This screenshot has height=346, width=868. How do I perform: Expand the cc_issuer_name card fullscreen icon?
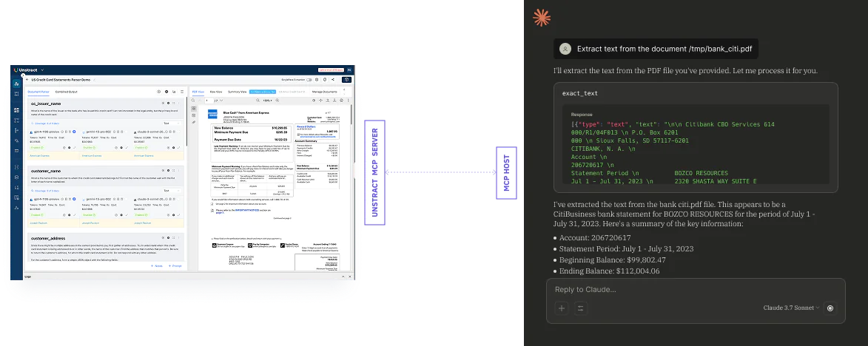(173, 104)
